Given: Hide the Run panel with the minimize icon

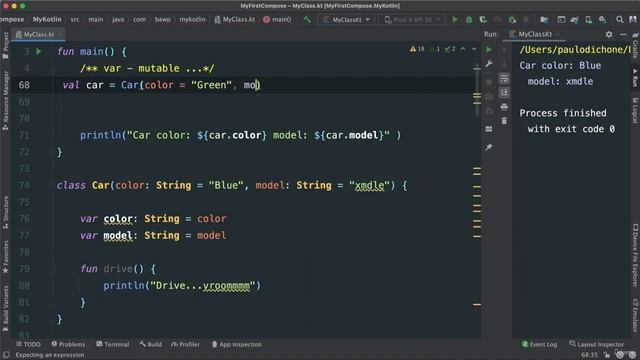Looking at the screenshot, I should (x=623, y=34).
